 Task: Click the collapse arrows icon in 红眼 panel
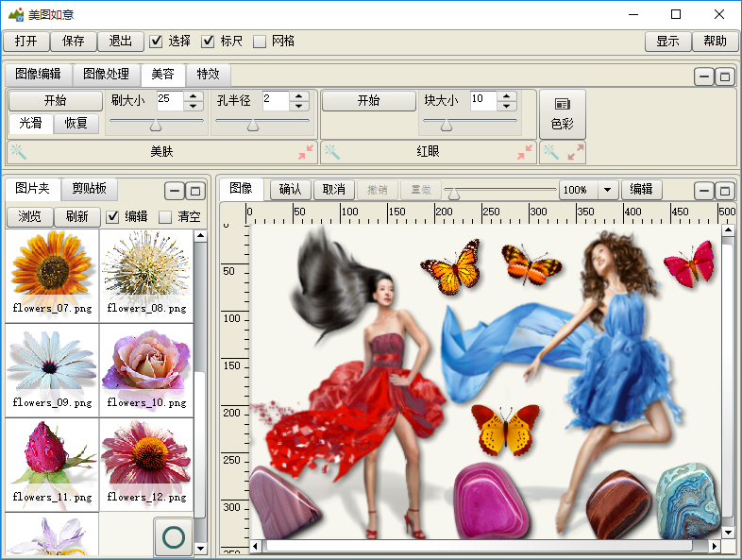(x=525, y=152)
